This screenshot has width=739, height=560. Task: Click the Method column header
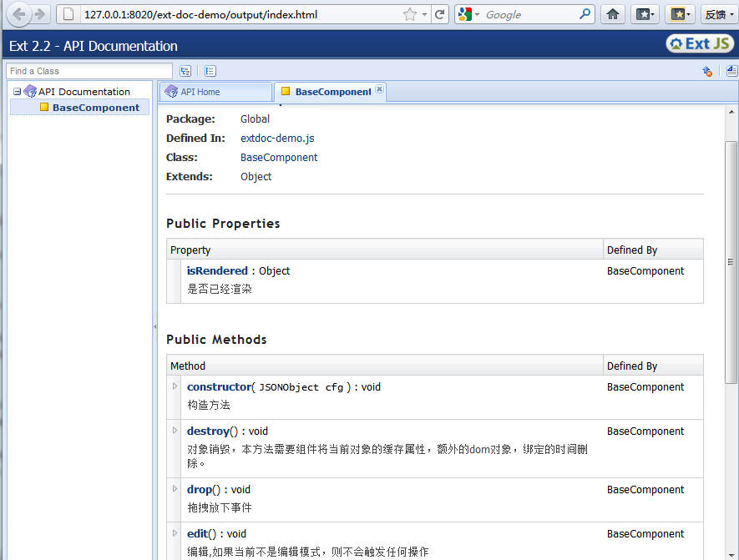point(385,366)
